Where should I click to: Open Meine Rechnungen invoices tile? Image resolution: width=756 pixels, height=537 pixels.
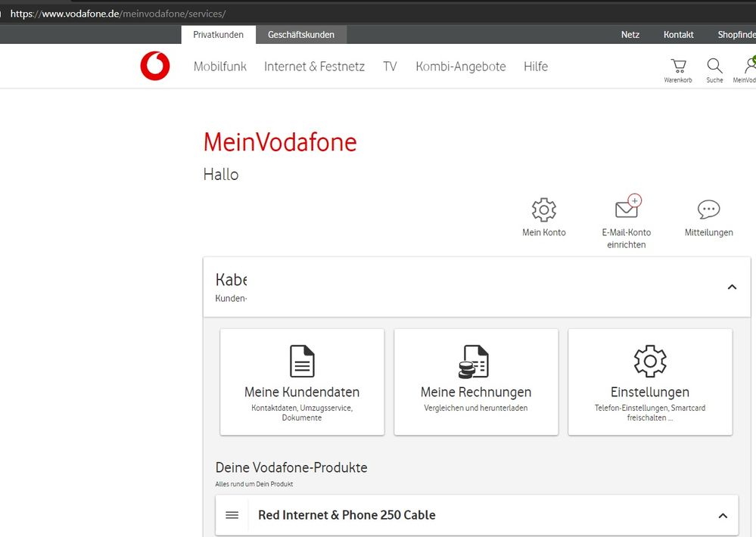coord(475,382)
